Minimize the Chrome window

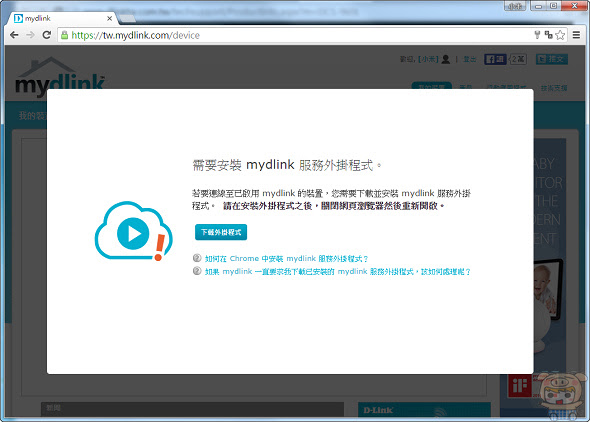pyautogui.click(x=538, y=6)
